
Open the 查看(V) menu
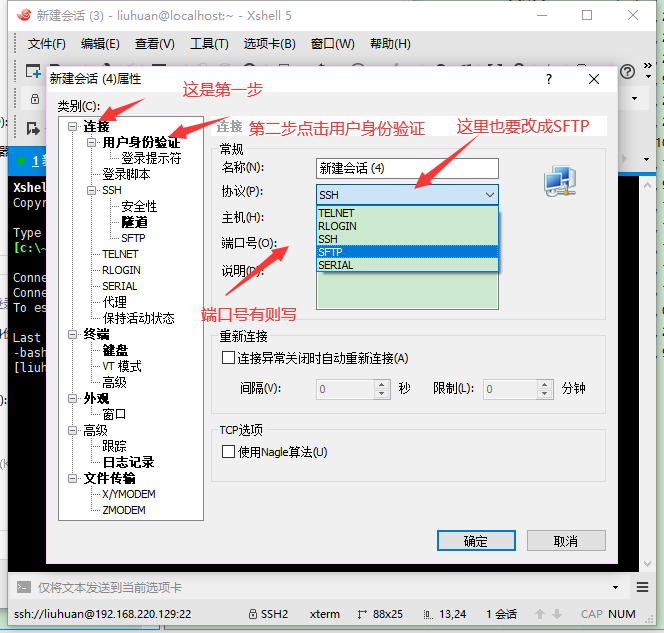pyautogui.click(x=155, y=44)
